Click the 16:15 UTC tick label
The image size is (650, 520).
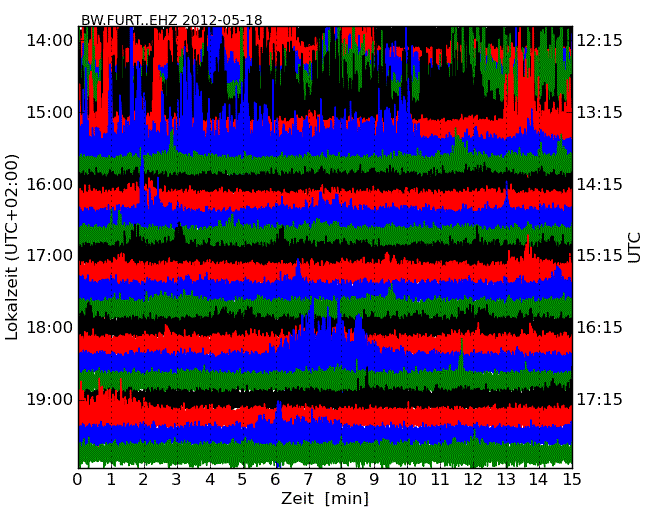pyautogui.click(x=600, y=328)
